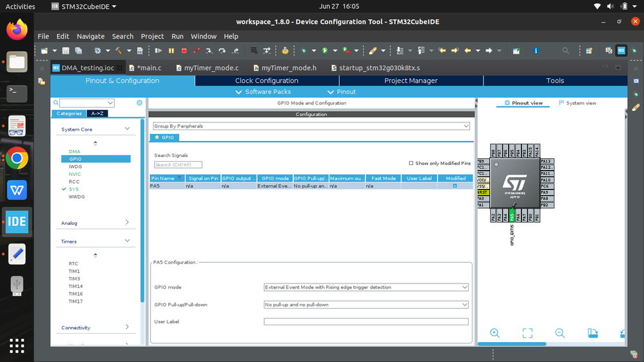Sort table by Pin Name column
644x362 pixels.
[x=167, y=178]
